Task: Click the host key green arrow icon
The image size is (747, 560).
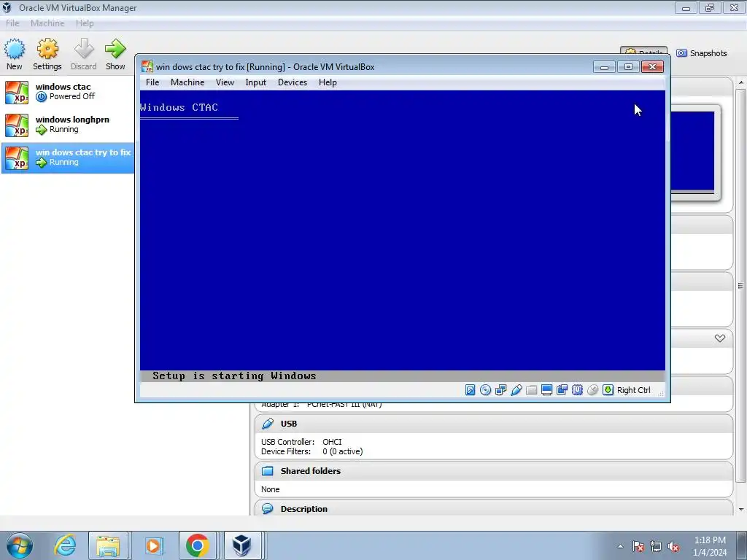Action: pos(608,390)
